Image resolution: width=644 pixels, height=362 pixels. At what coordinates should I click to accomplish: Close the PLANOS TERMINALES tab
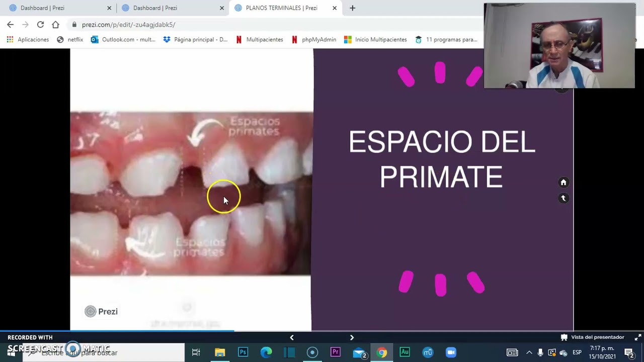click(335, 8)
